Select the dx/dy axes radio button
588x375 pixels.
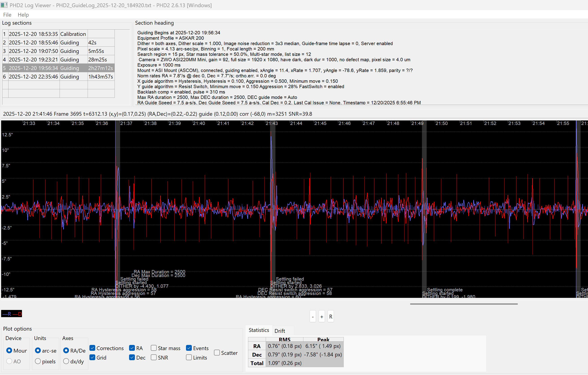(x=66, y=361)
